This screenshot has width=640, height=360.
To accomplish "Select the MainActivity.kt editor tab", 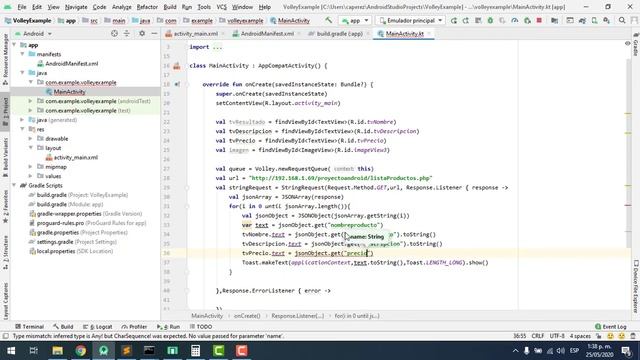I will point(404,33).
